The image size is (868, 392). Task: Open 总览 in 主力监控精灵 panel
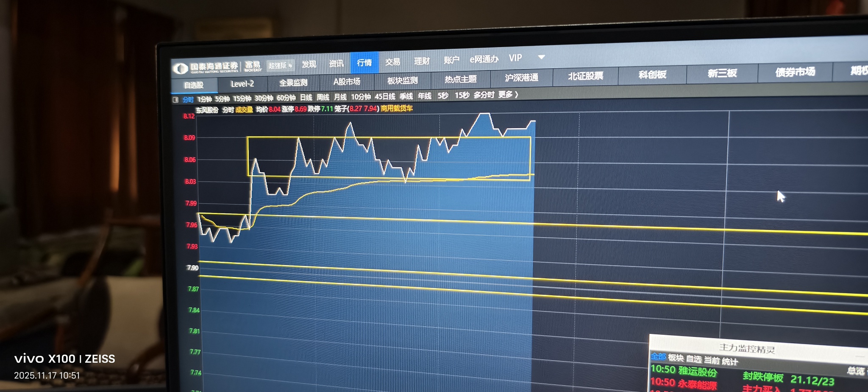coord(856,371)
